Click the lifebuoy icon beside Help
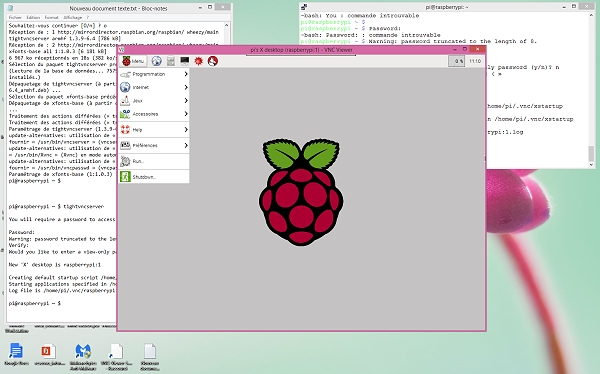600x374 pixels. [x=125, y=130]
